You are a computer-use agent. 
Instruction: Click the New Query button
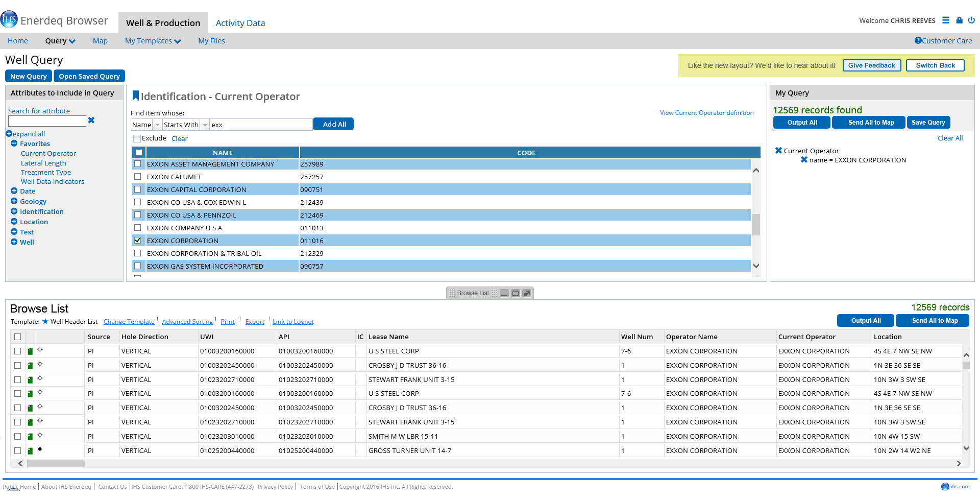pyautogui.click(x=29, y=76)
